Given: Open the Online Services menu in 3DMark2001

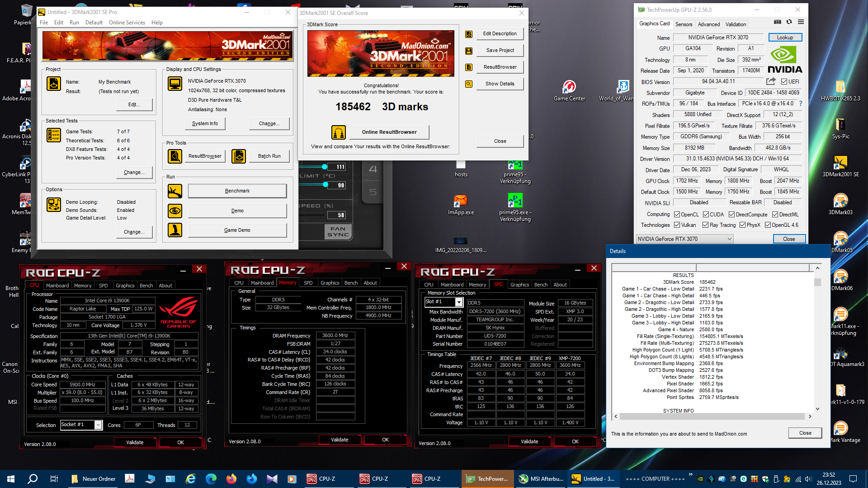Looking at the screenshot, I should (x=127, y=23).
